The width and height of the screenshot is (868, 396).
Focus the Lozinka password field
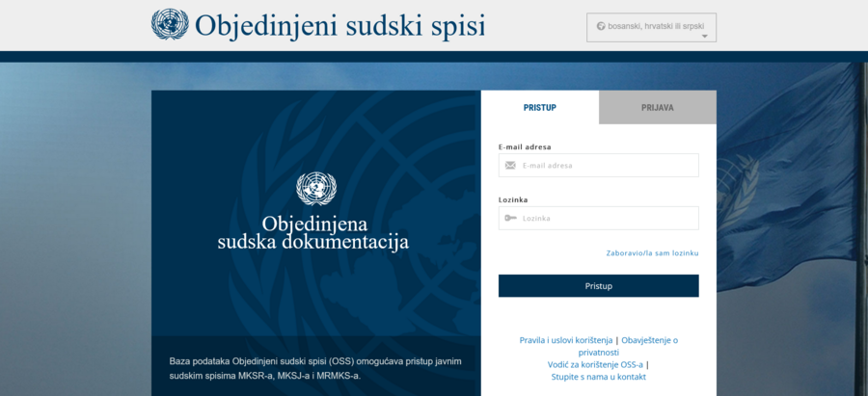click(x=598, y=218)
